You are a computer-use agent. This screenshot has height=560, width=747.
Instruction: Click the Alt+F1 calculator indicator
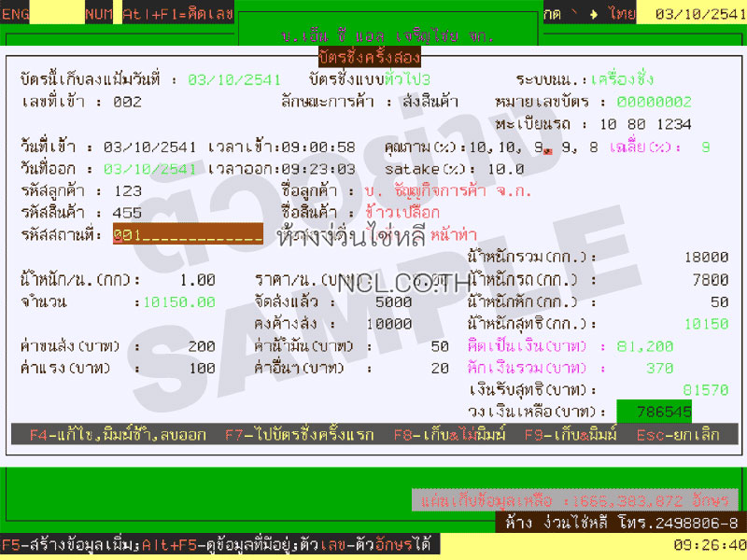(177, 14)
